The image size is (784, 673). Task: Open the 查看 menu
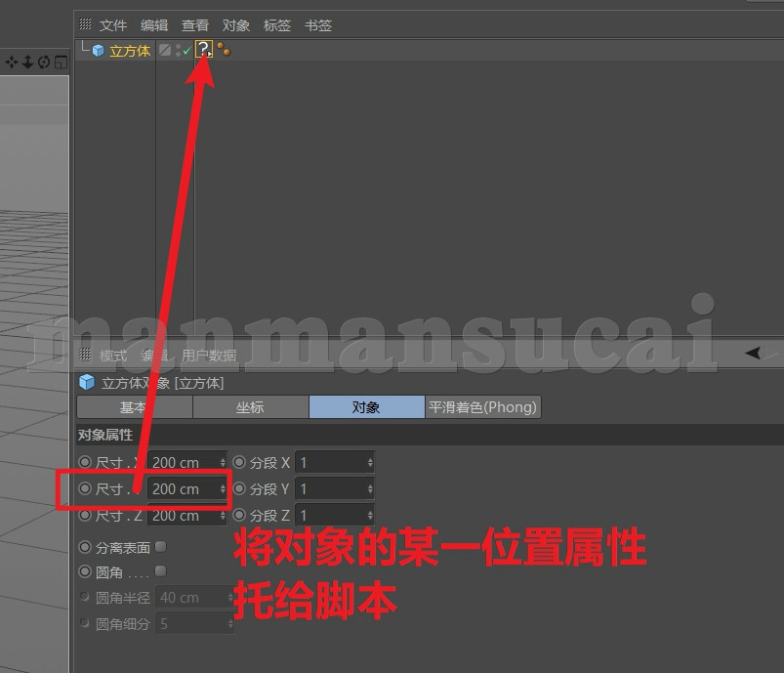[x=195, y=25]
